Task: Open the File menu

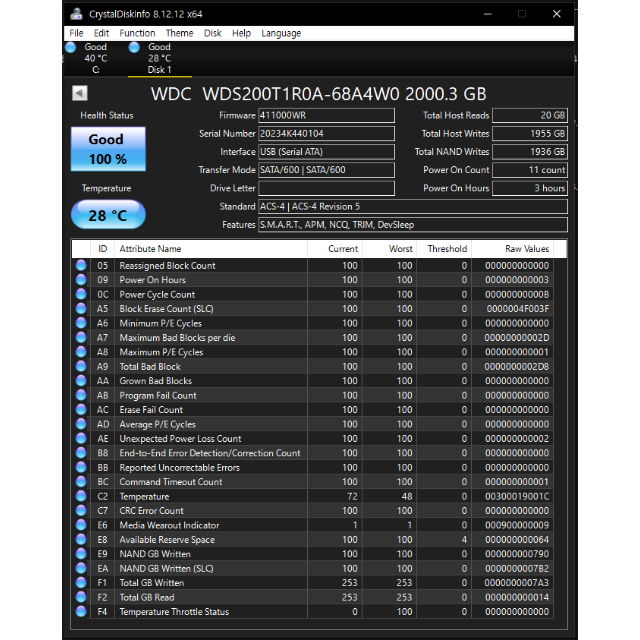Action: 76,33
